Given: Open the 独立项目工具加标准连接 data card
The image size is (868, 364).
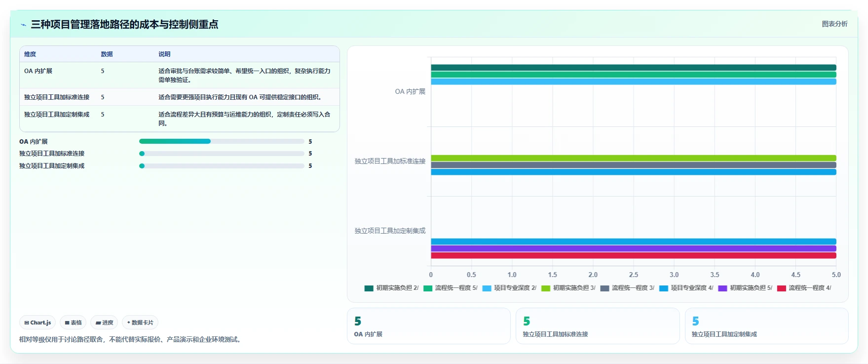Looking at the screenshot, I should coord(598,326).
